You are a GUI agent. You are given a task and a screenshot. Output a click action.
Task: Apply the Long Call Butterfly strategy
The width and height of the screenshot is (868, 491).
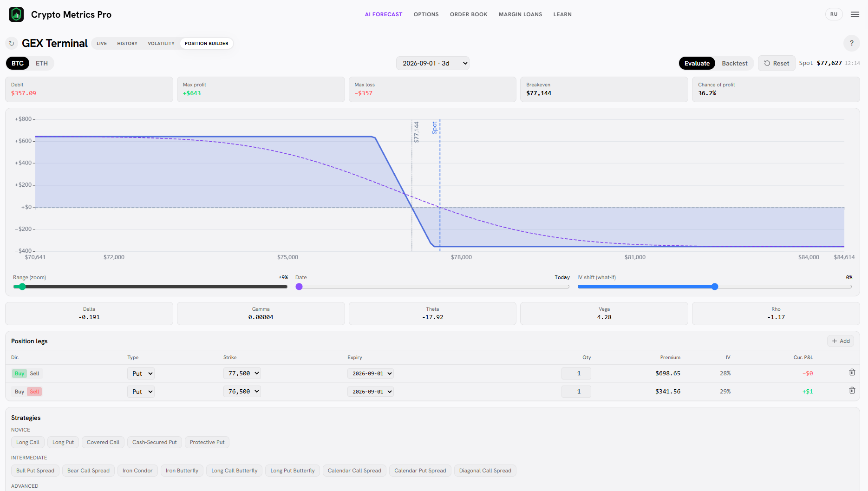coord(235,471)
